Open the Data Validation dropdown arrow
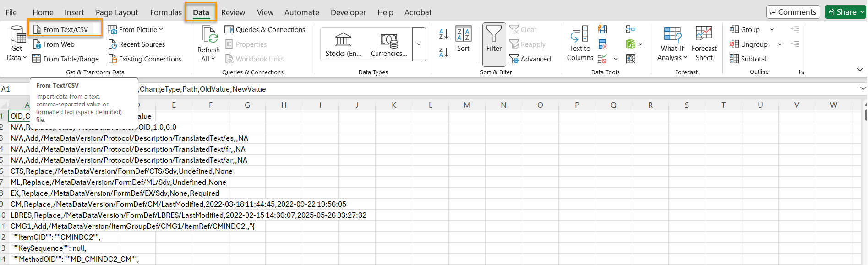The width and height of the screenshot is (868, 265). [x=616, y=59]
